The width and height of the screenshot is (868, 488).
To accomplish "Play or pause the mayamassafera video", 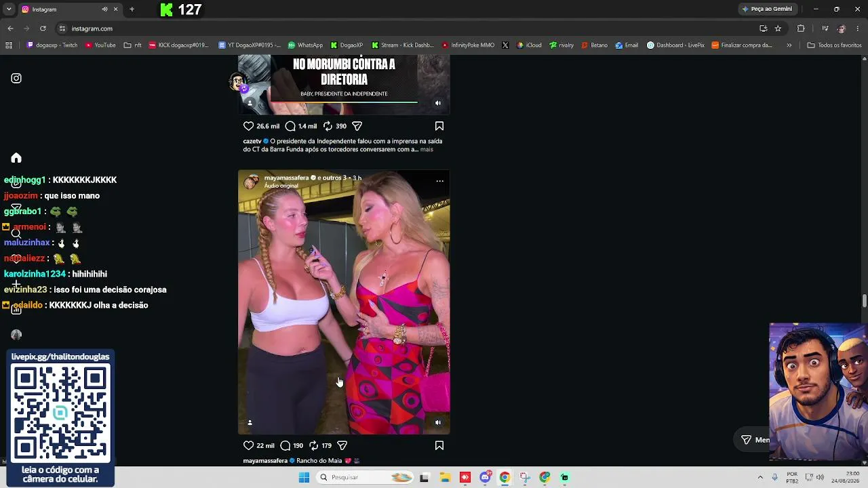I will 344,302.
